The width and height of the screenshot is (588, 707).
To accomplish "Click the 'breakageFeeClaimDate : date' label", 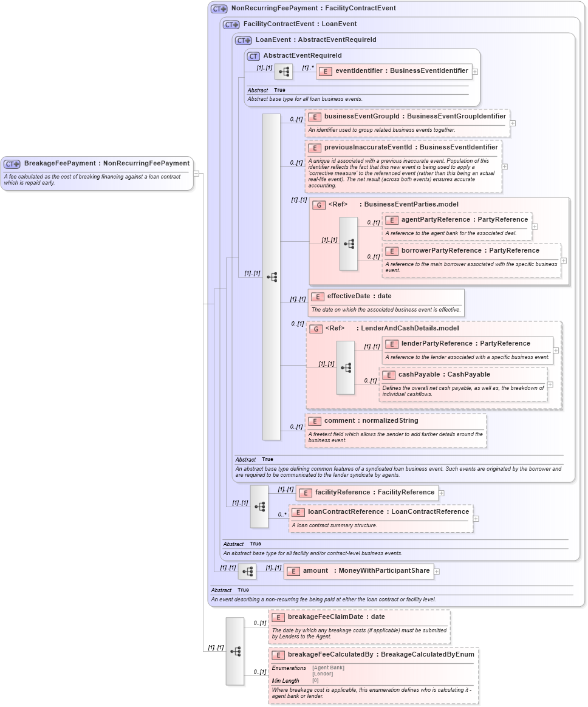I will point(337,617).
